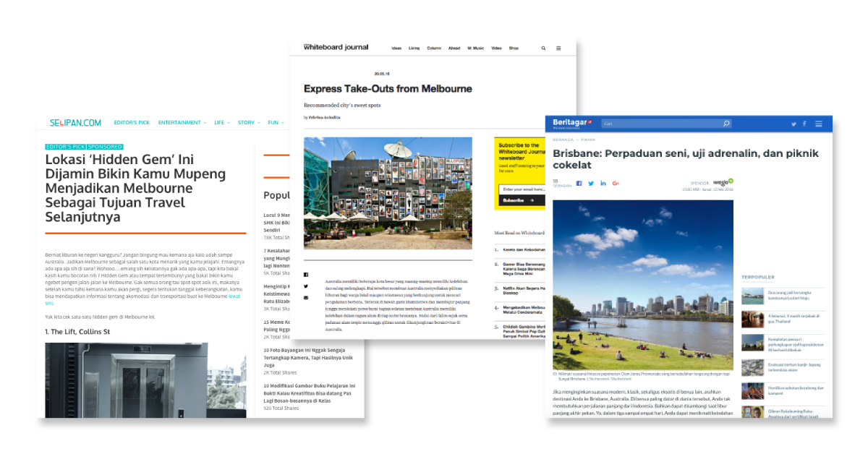The width and height of the screenshot is (868, 454).
Task: Expand the Fun dropdown on Selipan
Action: pos(275,123)
